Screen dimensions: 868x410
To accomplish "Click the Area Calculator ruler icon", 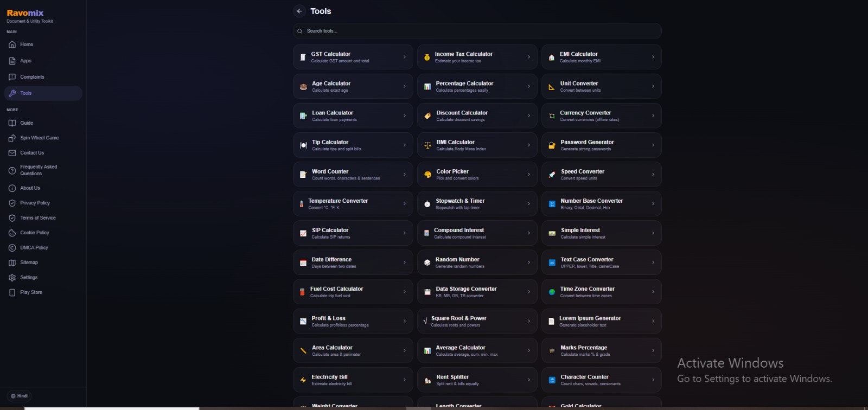I will 303,350.
